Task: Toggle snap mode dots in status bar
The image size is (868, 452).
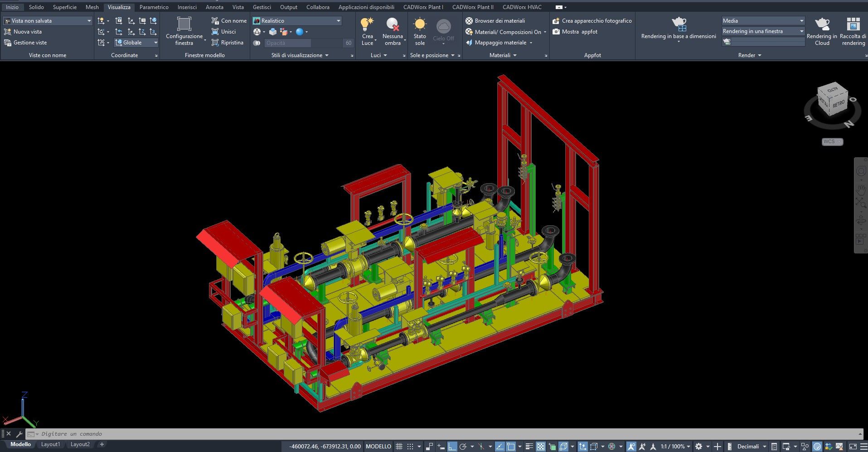Action: [410, 447]
